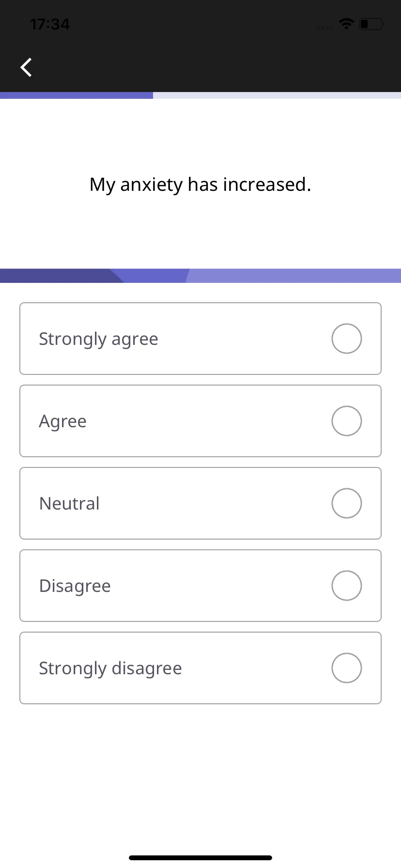Click the unfilled portion of progress bar
The image size is (401, 868).
(277, 95)
